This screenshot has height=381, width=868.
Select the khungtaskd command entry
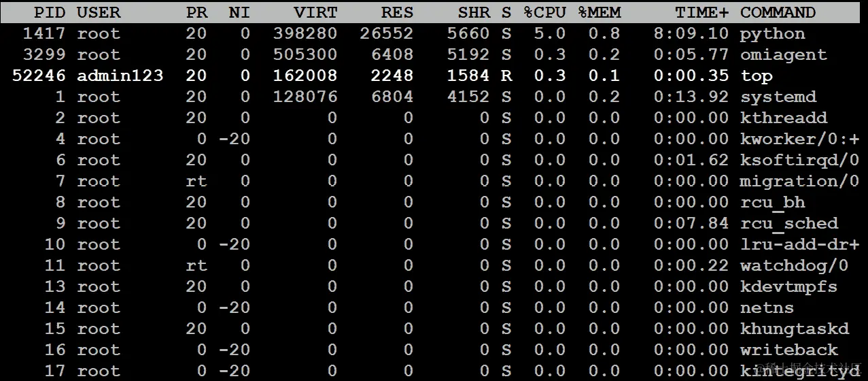(794, 329)
